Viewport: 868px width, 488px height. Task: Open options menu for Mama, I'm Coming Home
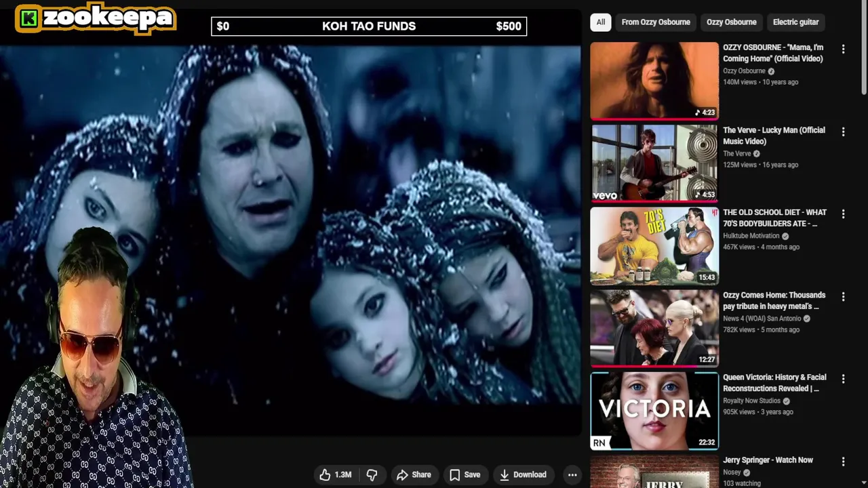coord(843,49)
